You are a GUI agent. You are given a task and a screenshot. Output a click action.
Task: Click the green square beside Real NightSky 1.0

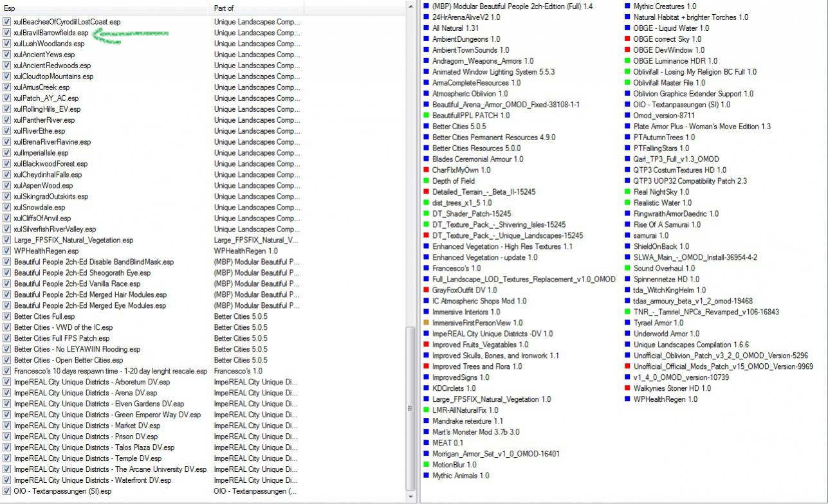(x=627, y=192)
